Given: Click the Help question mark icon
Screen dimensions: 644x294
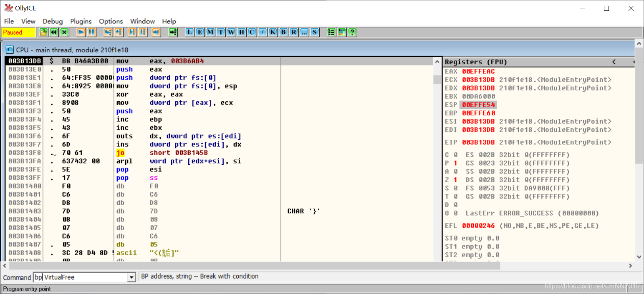Looking at the screenshot, I should coord(353,32).
